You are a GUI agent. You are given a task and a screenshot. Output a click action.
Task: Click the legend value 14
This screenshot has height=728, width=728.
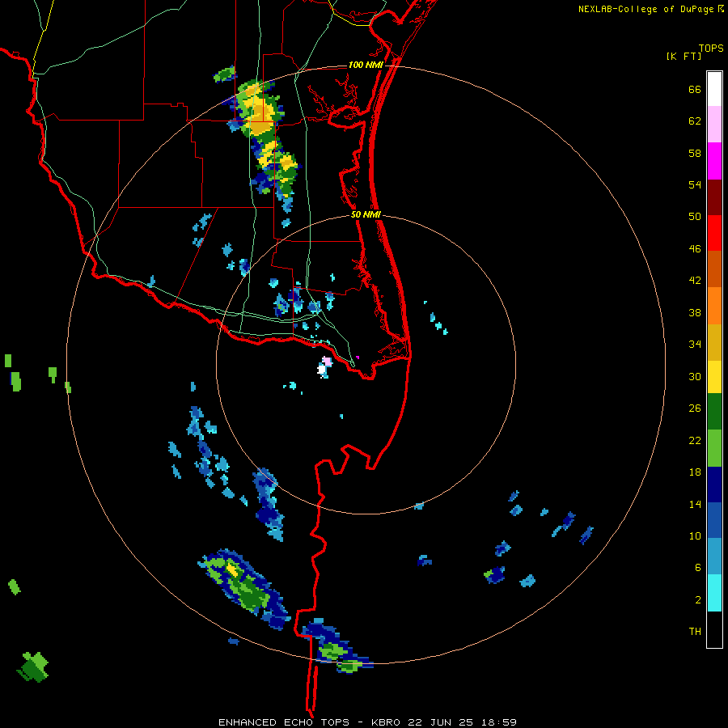[695, 504]
